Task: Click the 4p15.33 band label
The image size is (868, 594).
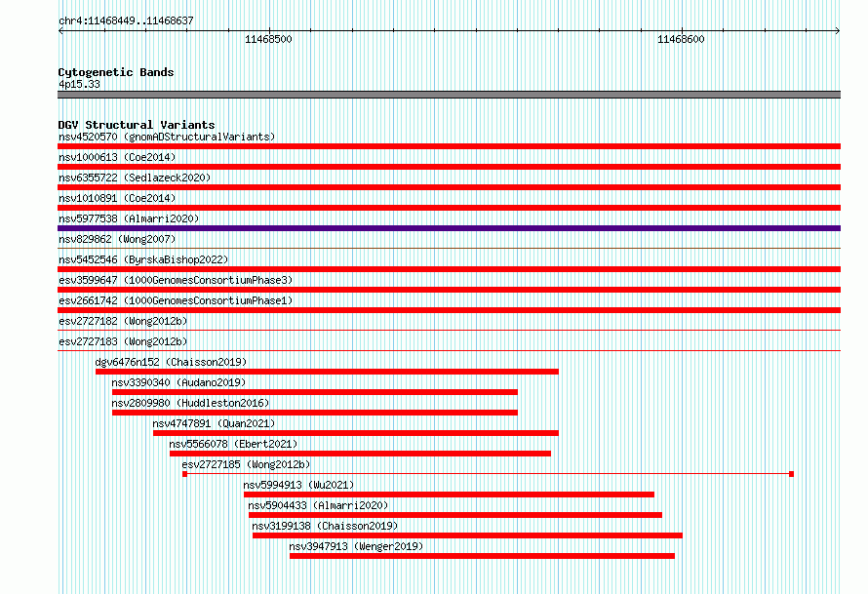Action: pyautogui.click(x=79, y=84)
